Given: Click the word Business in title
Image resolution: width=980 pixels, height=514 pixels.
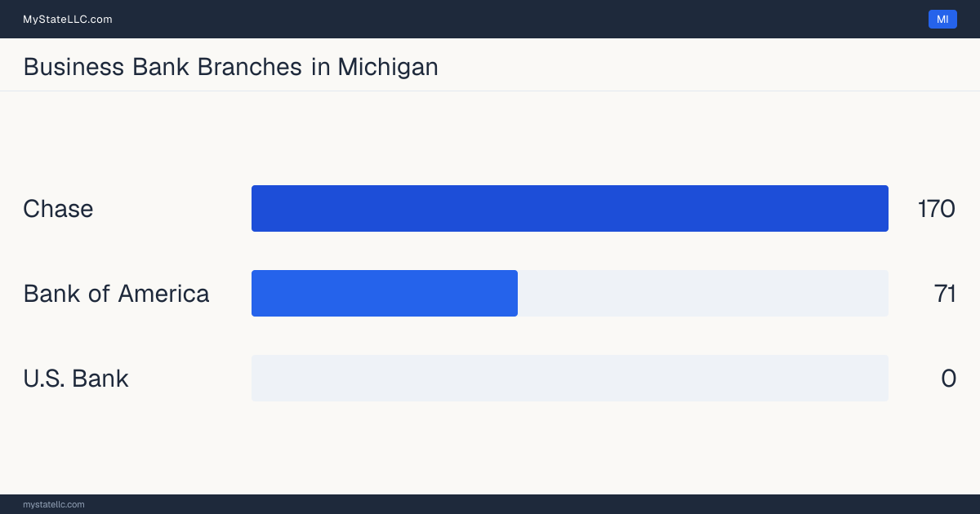Looking at the screenshot, I should pos(74,67).
